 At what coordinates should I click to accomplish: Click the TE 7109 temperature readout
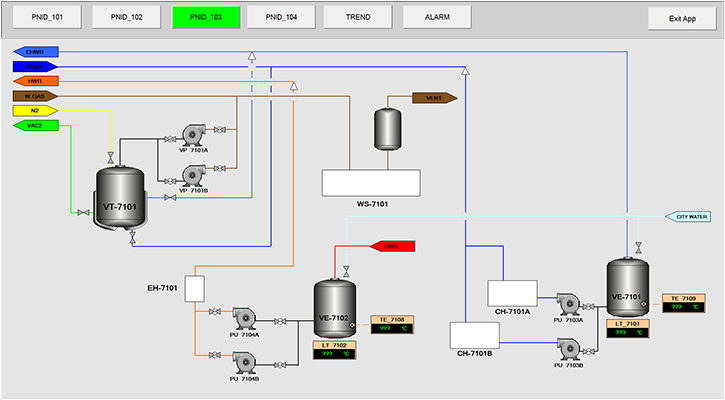tap(684, 303)
